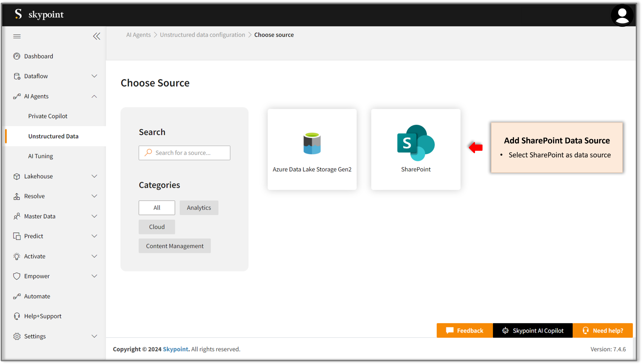
Task: Click the Feedback button
Action: point(464,330)
